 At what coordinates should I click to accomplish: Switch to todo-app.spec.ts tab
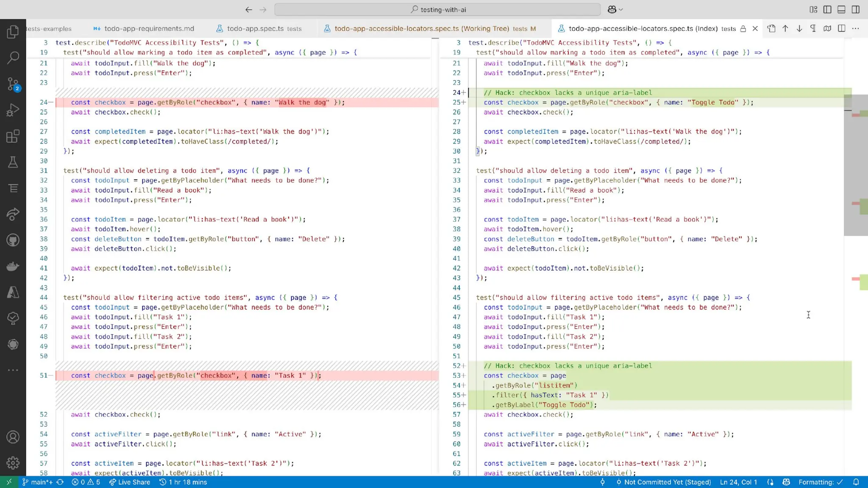(255, 28)
